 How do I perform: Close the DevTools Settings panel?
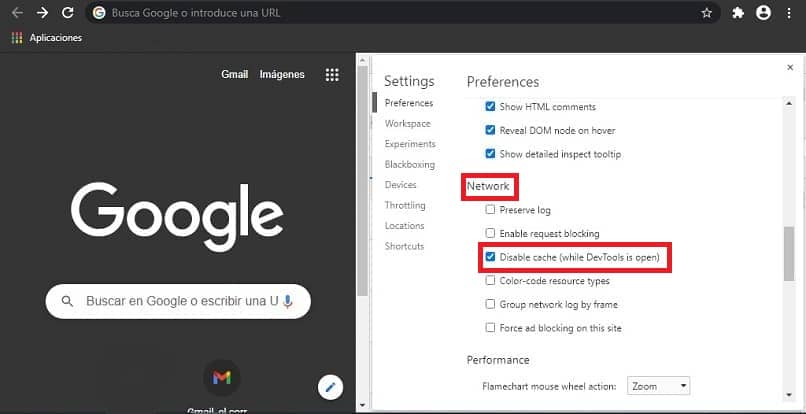point(790,67)
